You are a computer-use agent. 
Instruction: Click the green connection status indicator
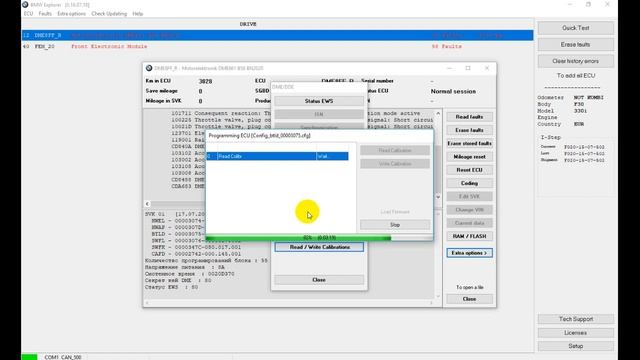29,357
